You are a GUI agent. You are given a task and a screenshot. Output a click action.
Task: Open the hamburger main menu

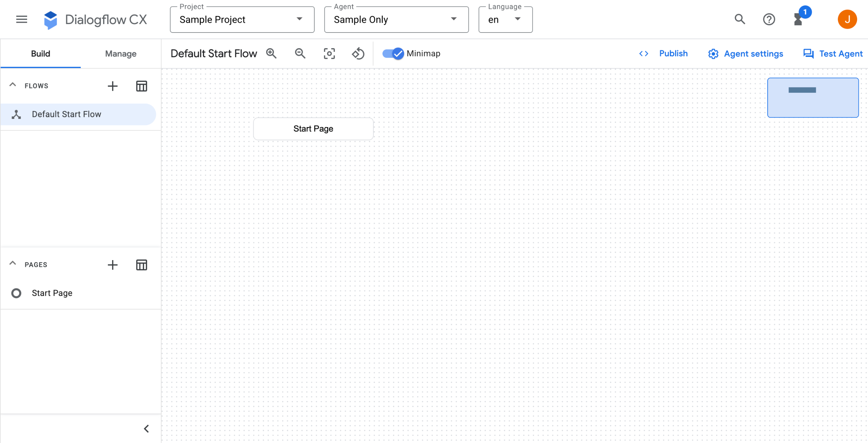click(22, 19)
